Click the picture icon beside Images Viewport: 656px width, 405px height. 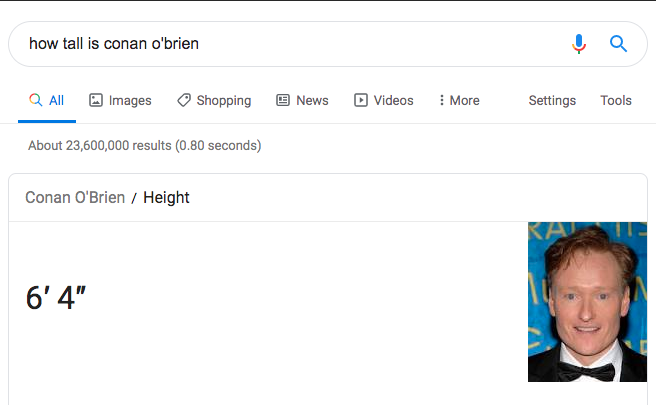[x=96, y=100]
